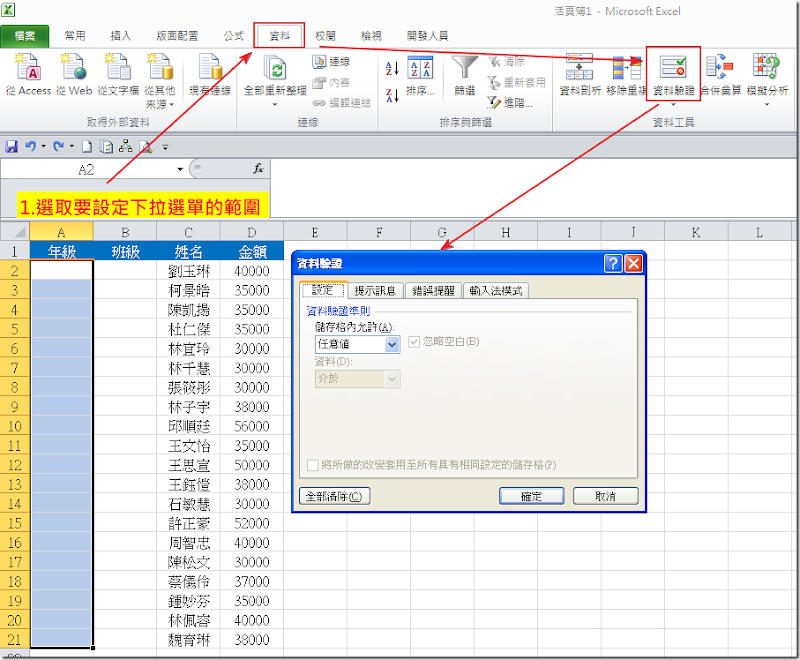800x660 pixels.
Task: Expand Refresh All dropdown arrow
Action: (274, 105)
